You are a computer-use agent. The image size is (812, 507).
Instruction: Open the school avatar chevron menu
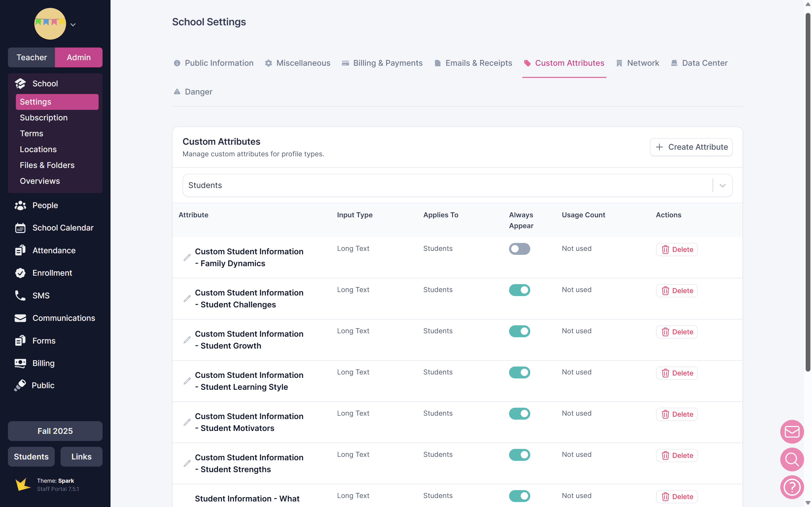coord(73,25)
